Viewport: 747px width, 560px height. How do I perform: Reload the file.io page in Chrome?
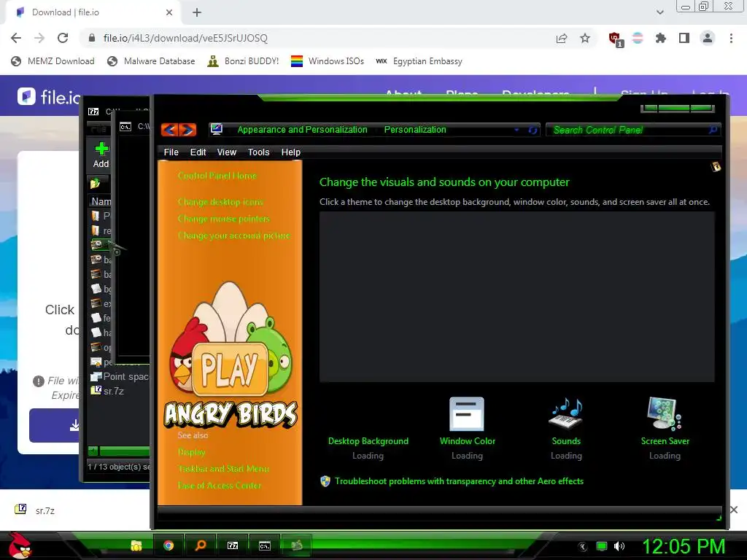pyautogui.click(x=63, y=38)
